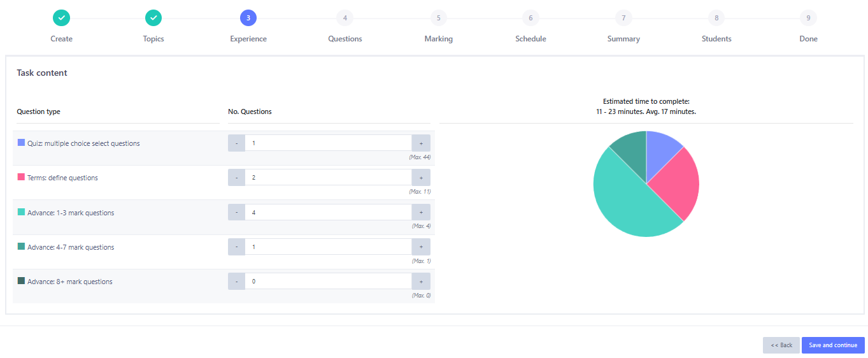Click the completed Create step checkmark
Screen dimensions: 868x358
[x=61, y=18]
